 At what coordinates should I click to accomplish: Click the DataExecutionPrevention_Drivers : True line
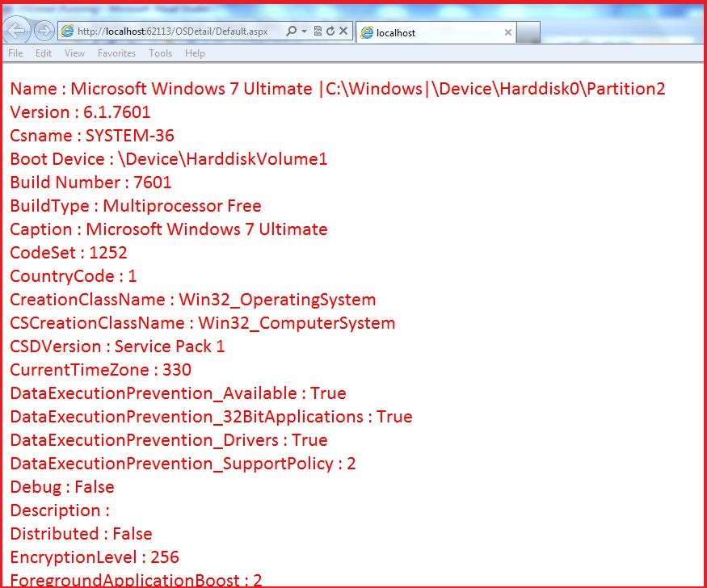pyautogui.click(x=169, y=440)
